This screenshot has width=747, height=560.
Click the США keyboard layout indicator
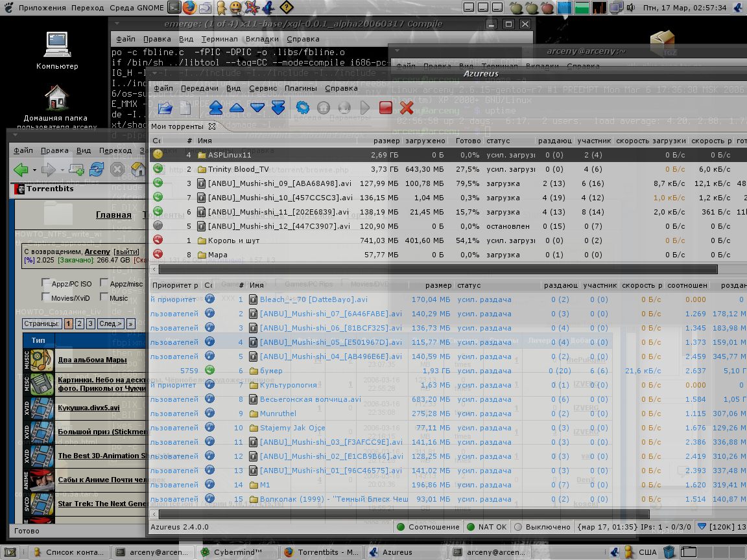(647, 552)
